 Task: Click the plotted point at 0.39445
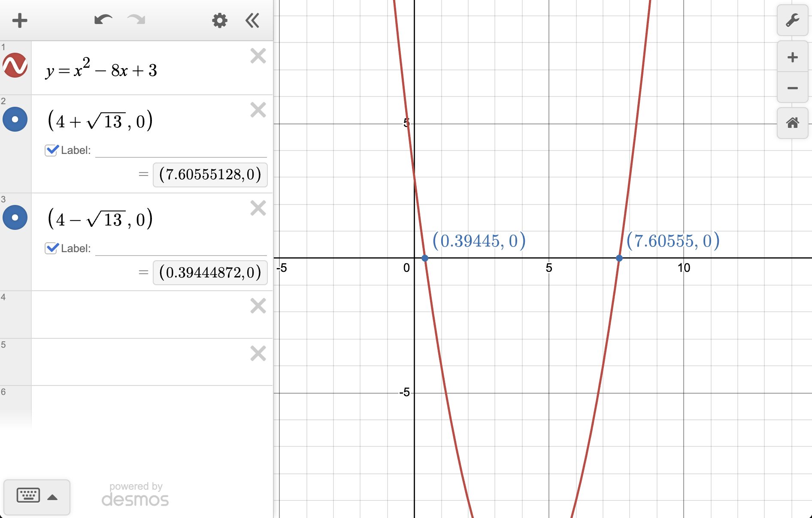pyautogui.click(x=425, y=258)
